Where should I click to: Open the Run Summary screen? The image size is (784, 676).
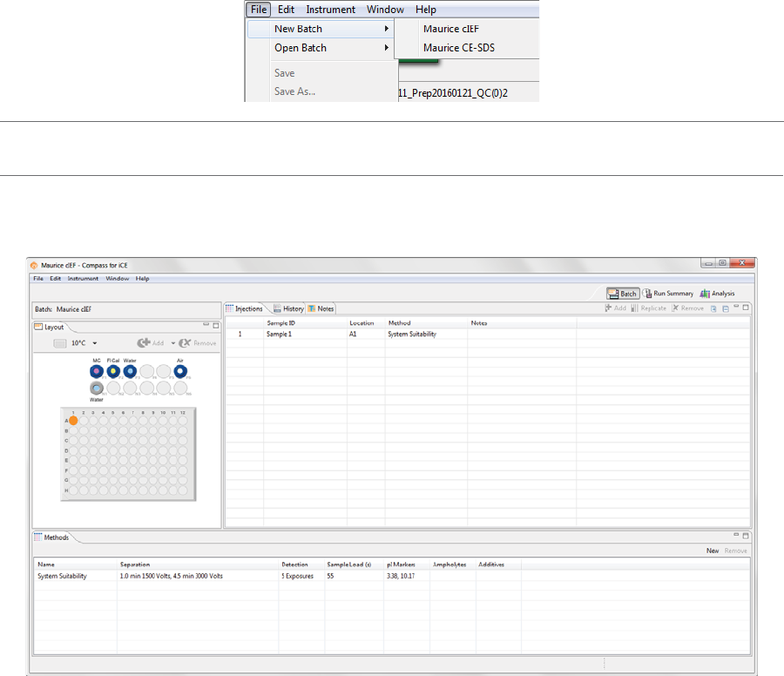tap(668, 294)
